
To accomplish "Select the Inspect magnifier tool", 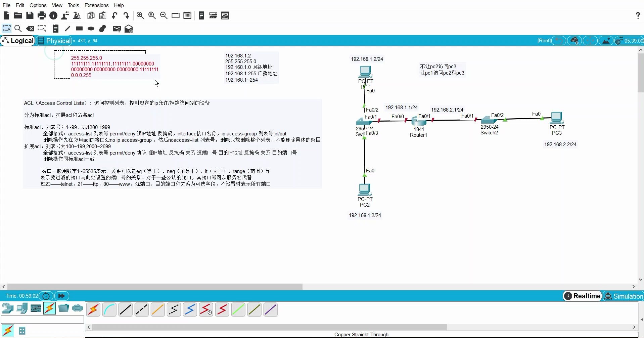I will [18, 29].
